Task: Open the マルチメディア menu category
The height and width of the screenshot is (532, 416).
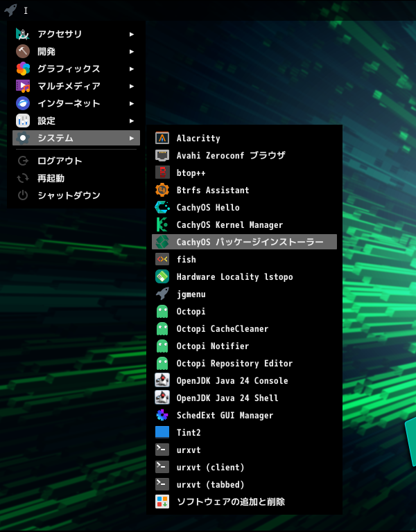Action: [76, 86]
